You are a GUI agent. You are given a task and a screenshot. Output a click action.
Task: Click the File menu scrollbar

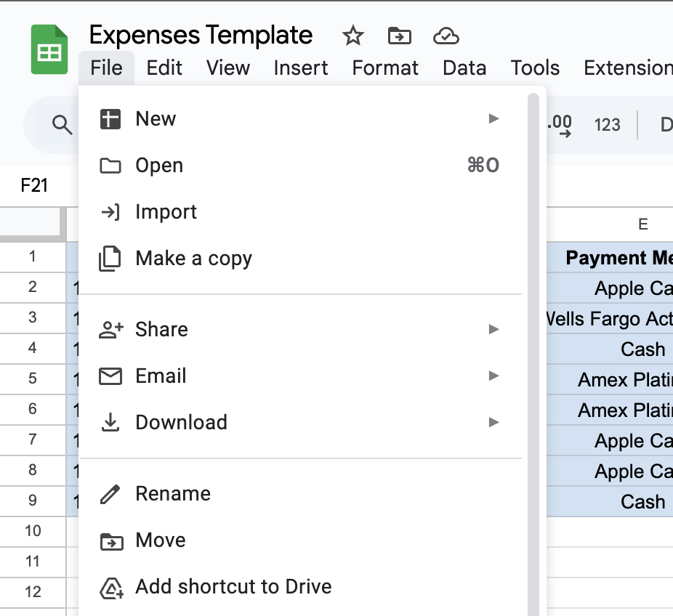click(x=533, y=354)
